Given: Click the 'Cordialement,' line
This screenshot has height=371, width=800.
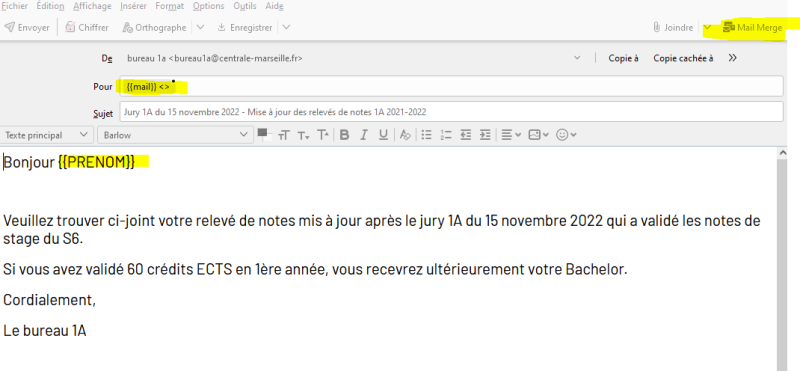Looking at the screenshot, I should 49,300.
